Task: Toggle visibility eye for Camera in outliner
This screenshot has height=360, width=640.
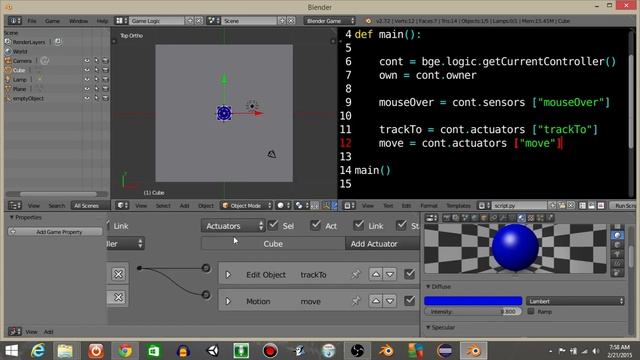Action: click(87, 61)
